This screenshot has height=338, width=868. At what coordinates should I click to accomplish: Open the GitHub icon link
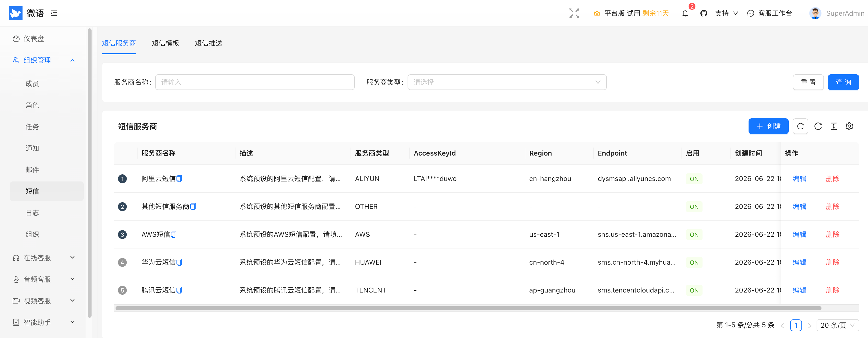coord(704,13)
